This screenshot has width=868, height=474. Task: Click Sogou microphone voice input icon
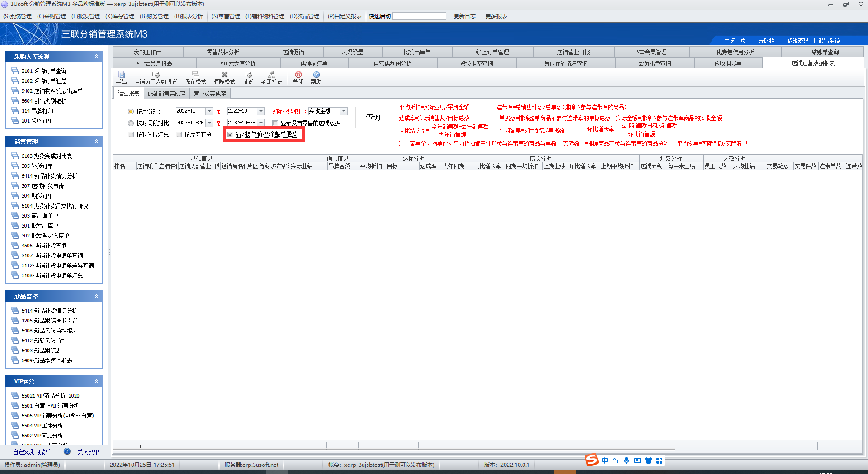click(x=627, y=460)
